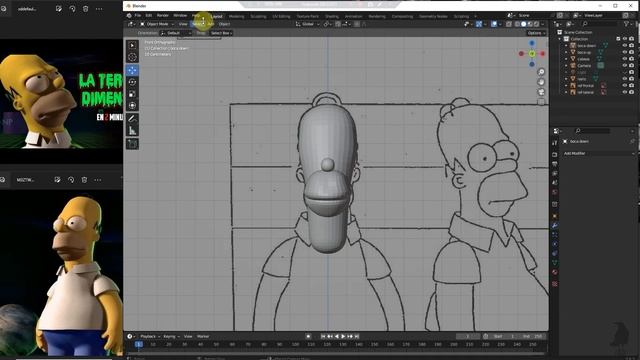Click the viewport zoom magnifier icon
Viewport: 640px width, 360px height.
(541, 72)
